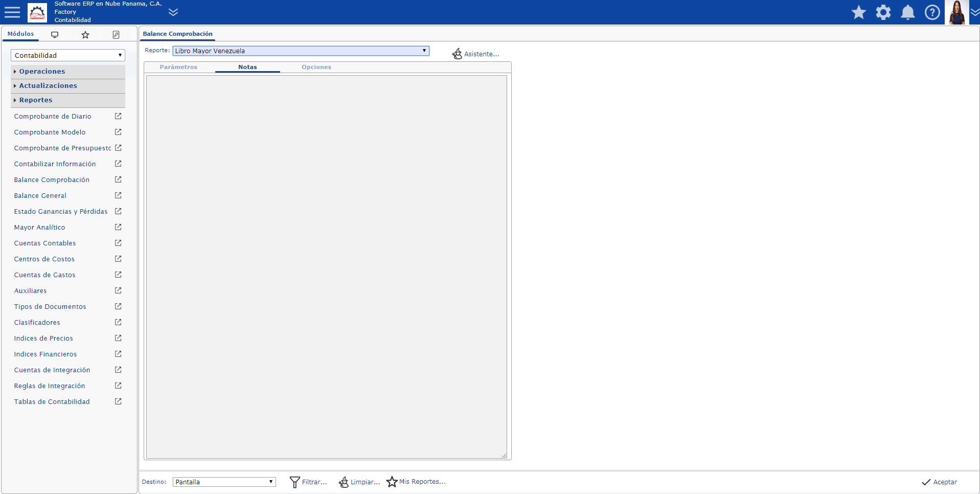Open Indices Financieros external icon

[x=118, y=354]
